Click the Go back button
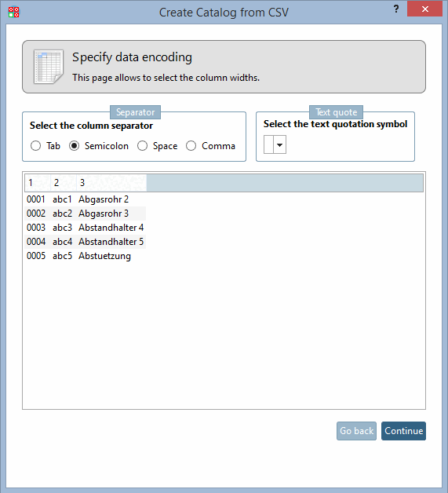 tap(356, 431)
